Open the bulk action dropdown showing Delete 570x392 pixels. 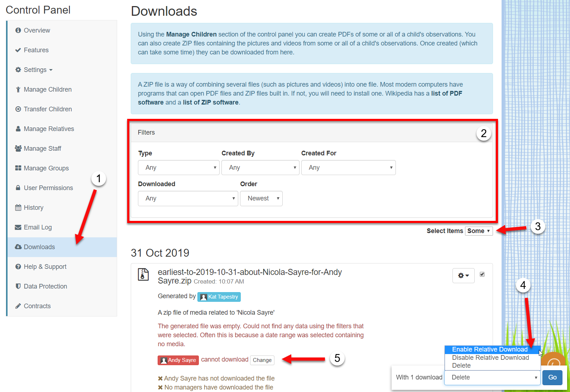[492, 377]
